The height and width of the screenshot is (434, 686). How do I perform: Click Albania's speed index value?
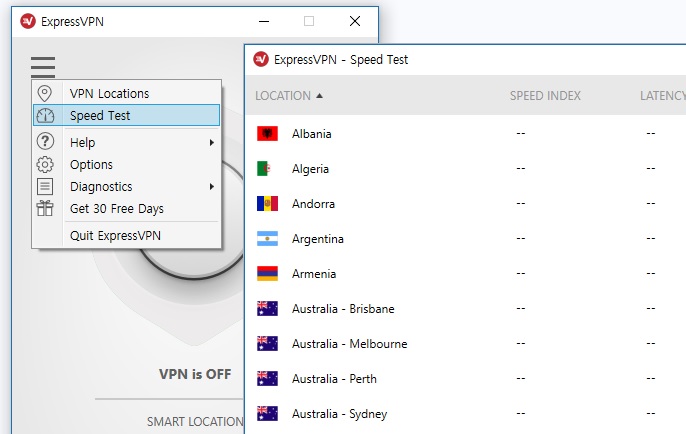521,133
